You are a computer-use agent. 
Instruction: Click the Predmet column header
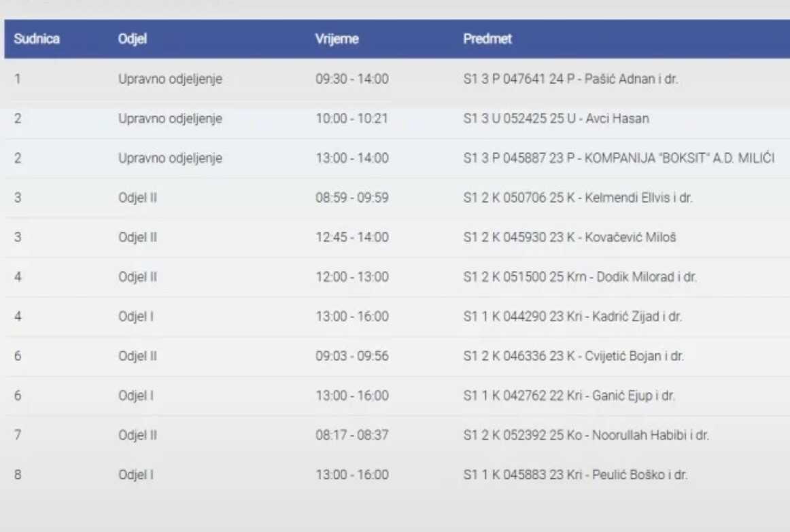point(487,39)
